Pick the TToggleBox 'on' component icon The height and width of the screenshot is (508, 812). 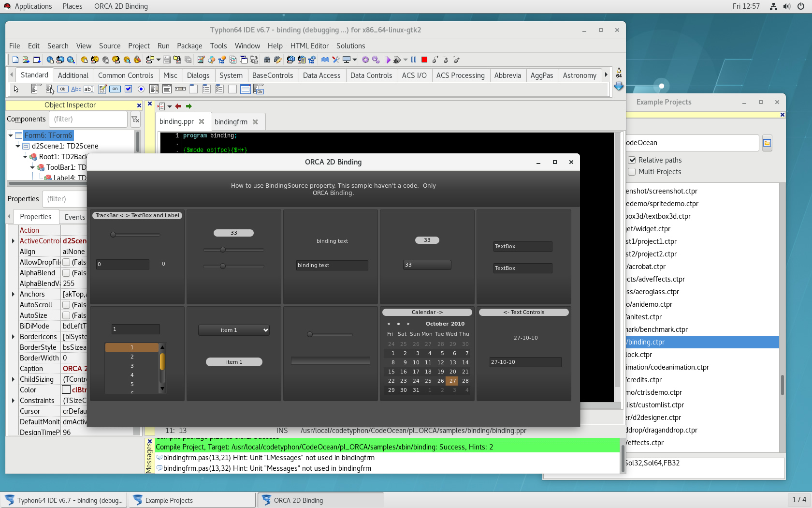click(115, 89)
